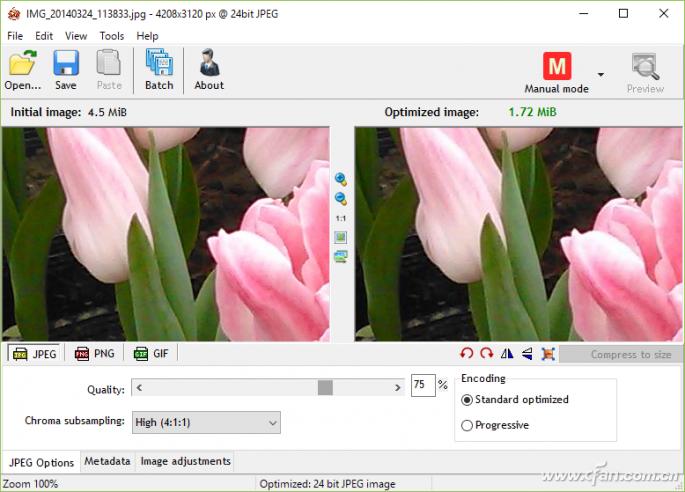Open the Tools menu

tap(112, 36)
